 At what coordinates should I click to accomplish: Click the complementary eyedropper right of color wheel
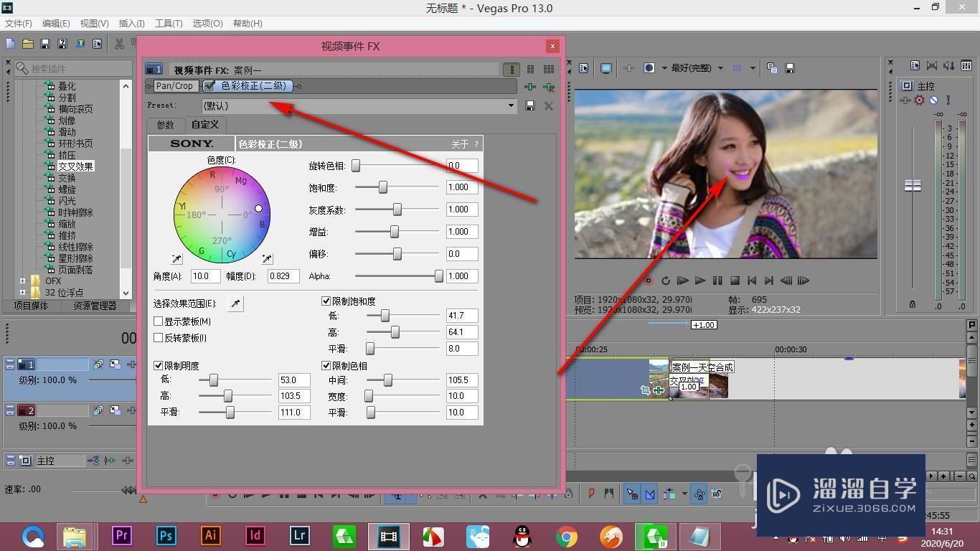(x=267, y=259)
